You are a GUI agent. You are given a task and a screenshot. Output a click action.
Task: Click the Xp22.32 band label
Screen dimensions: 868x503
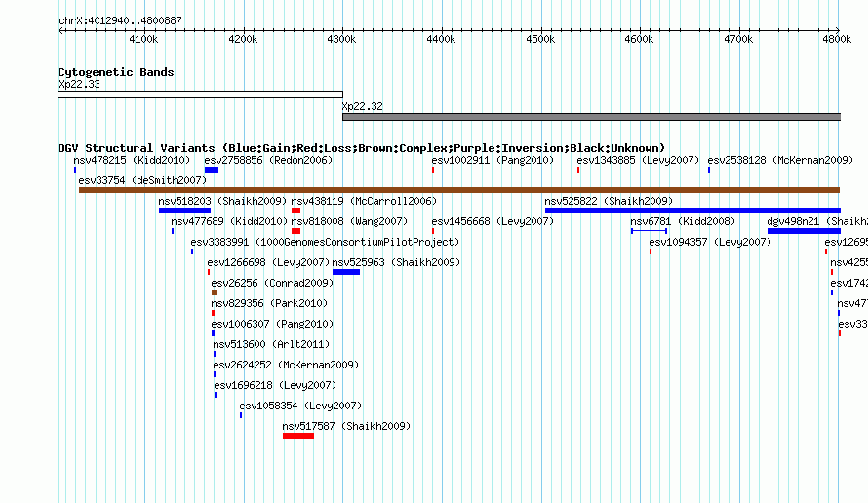tap(362, 106)
